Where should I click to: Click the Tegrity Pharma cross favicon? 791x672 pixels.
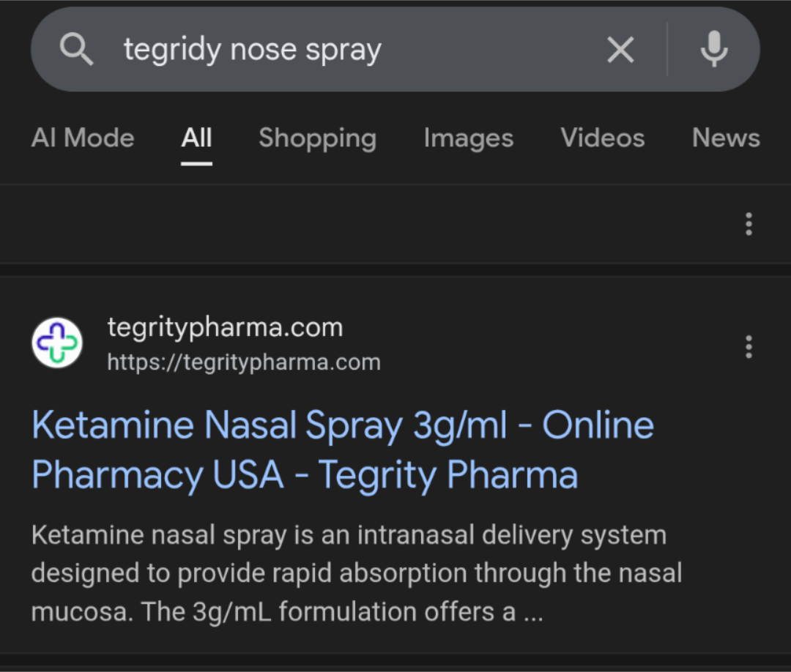pyautogui.click(x=57, y=343)
